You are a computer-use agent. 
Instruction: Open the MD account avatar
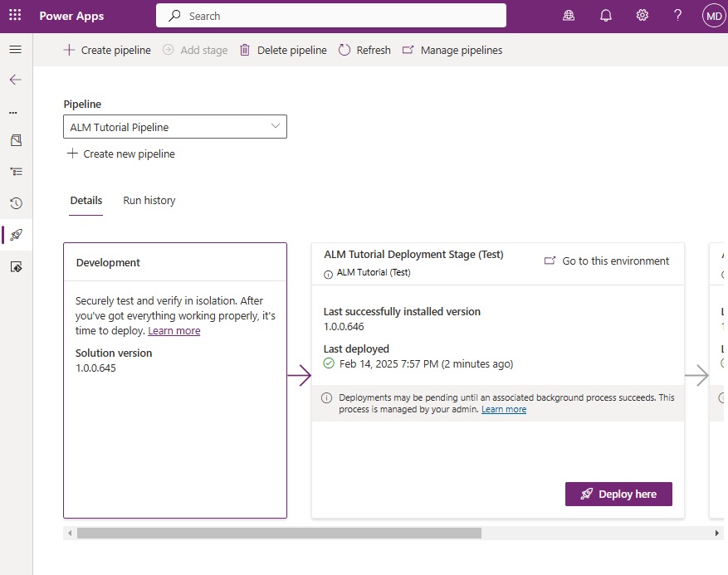714,17
